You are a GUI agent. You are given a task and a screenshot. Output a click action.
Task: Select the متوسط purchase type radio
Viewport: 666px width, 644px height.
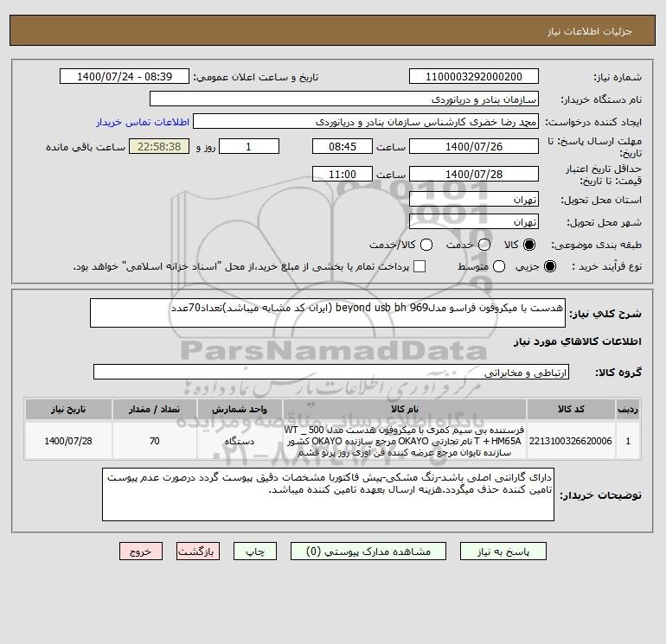pos(499,266)
